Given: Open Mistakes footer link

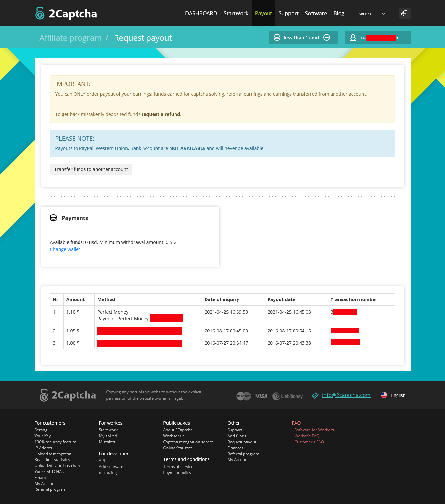Looking at the screenshot, I should tap(107, 442).
